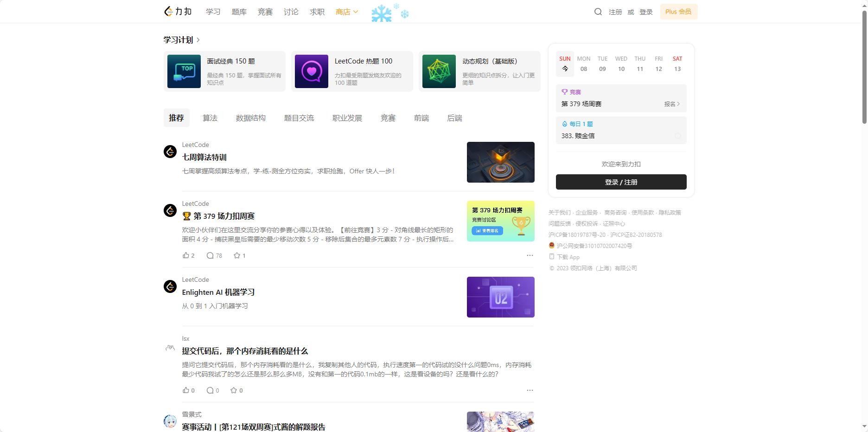Open 报名 for the 第 379 场周赛
Screen dimensions: 868x432
click(671, 104)
